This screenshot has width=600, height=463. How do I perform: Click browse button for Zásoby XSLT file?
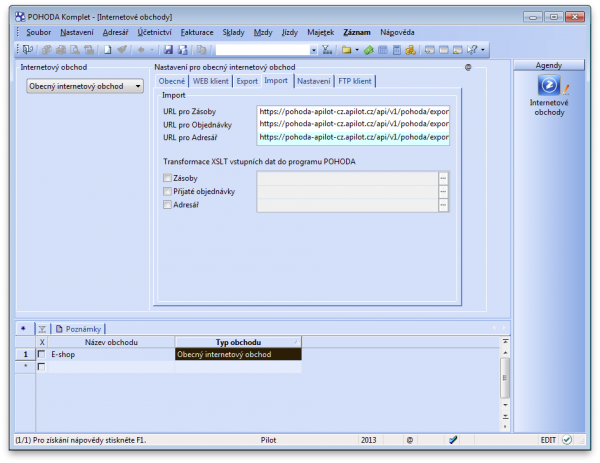(443, 178)
